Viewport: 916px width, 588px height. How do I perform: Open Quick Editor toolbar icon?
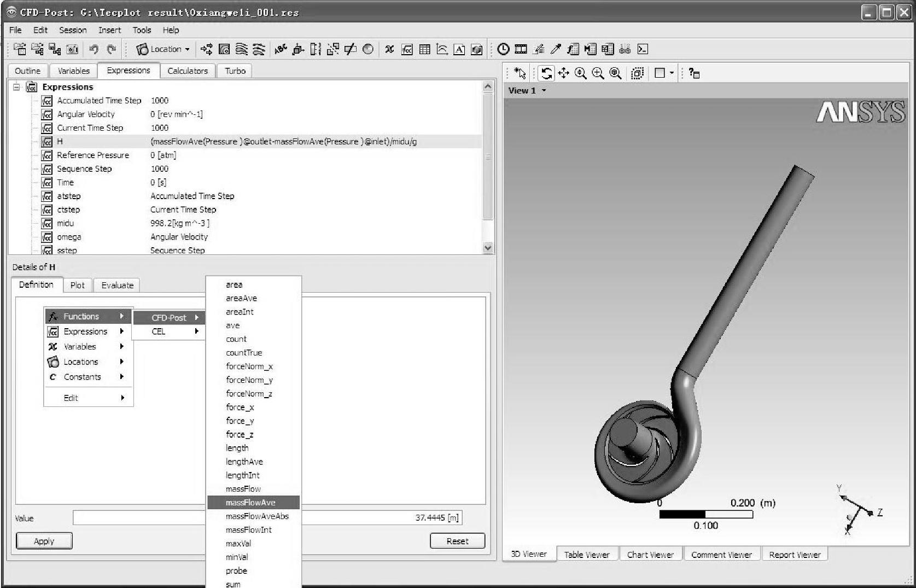(539, 49)
